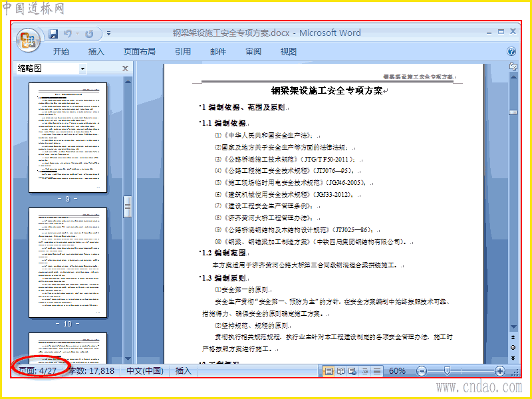The image size is (532, 399).
Task: Switch to the 插入 tab
Action: (96, 52)
